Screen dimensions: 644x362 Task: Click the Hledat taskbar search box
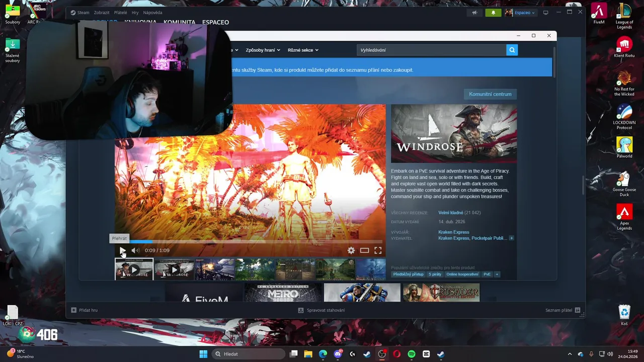[x=248, y=354]
